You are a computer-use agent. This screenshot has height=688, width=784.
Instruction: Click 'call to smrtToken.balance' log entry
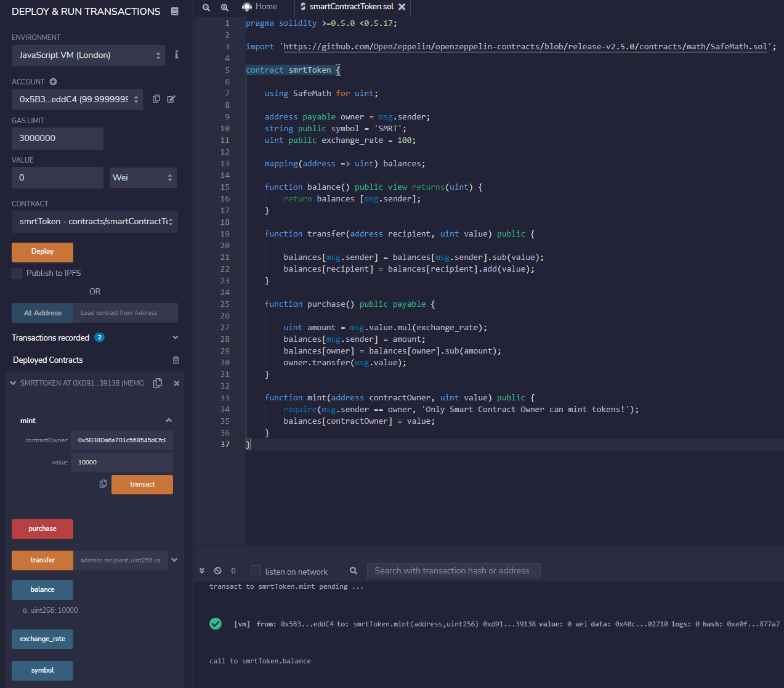pyautogui.click(x=260, y=661)
